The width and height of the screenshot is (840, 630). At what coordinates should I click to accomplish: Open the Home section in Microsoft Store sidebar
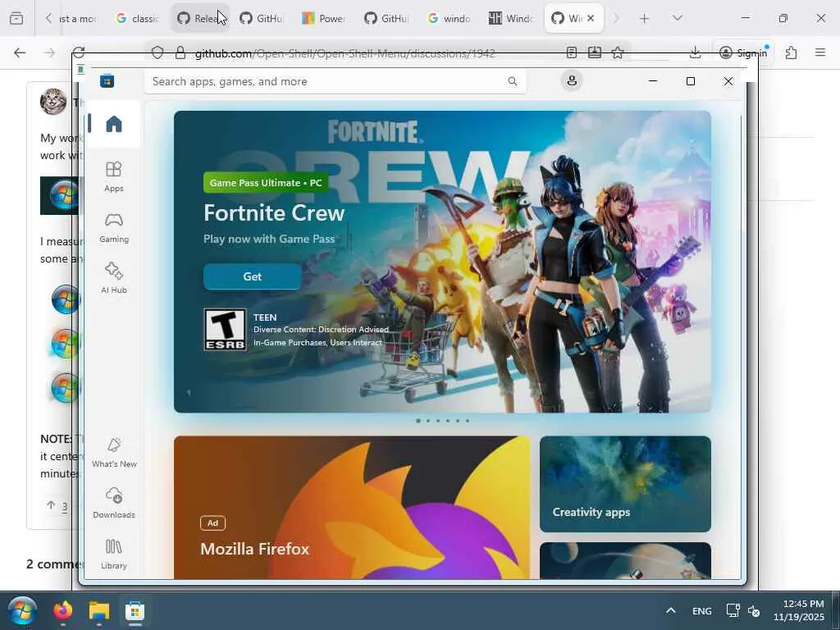tap(113, 124)
